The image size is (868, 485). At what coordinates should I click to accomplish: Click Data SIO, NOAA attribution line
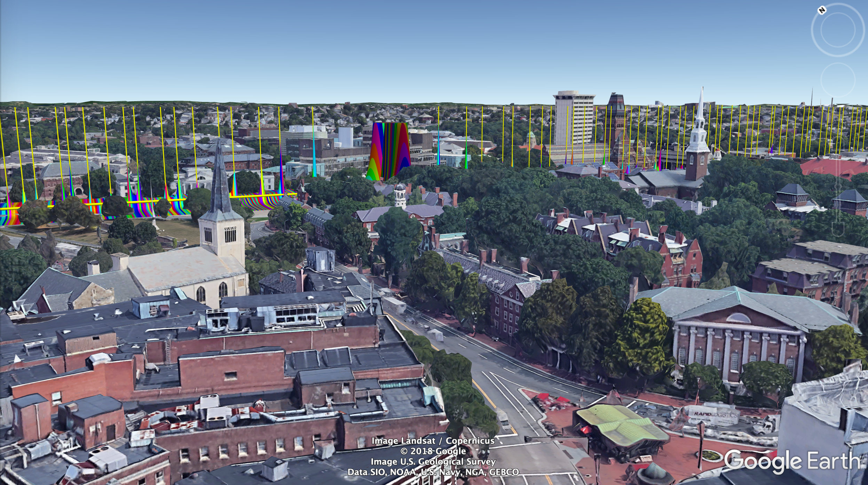[x=433, y=472]
